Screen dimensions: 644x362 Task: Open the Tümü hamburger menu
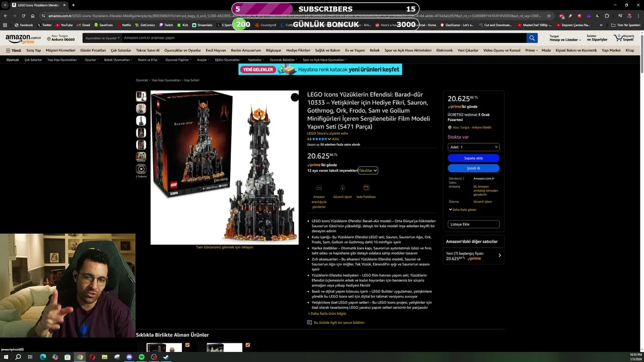click(14, 50)
